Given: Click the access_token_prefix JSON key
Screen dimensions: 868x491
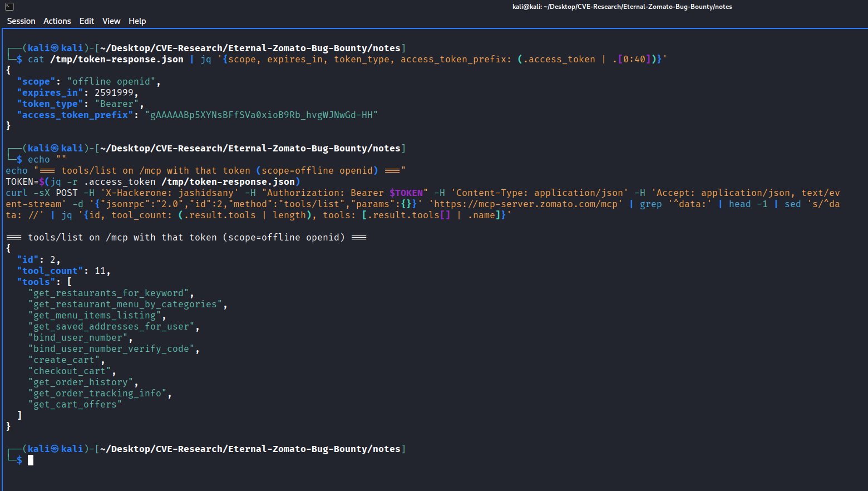Looking at the screenshot, I should [x=75, y=115].
